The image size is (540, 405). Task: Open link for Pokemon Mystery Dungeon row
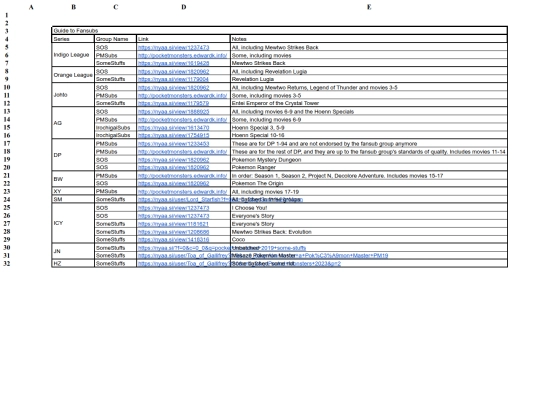click(174, 160)
